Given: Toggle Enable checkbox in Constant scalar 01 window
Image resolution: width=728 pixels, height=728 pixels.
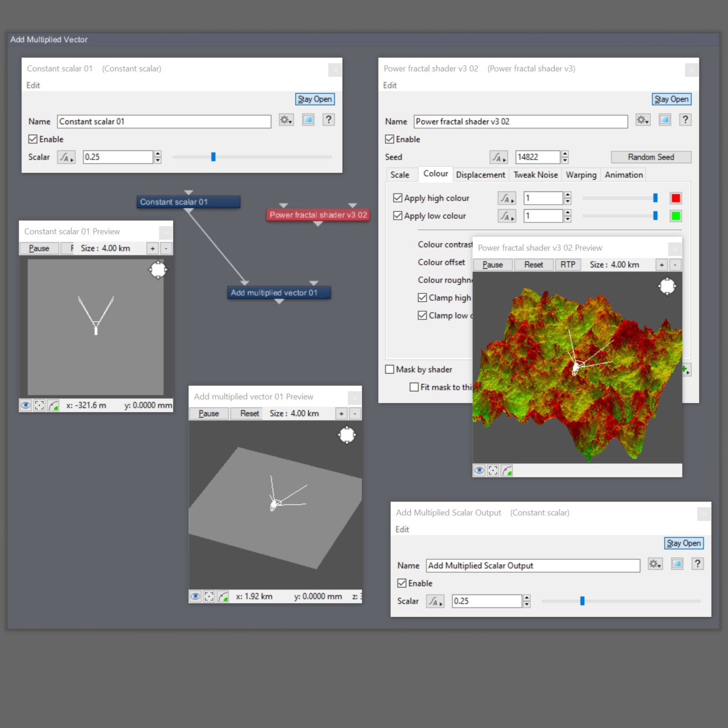Looking at the screenshot, I should point(33,139).
